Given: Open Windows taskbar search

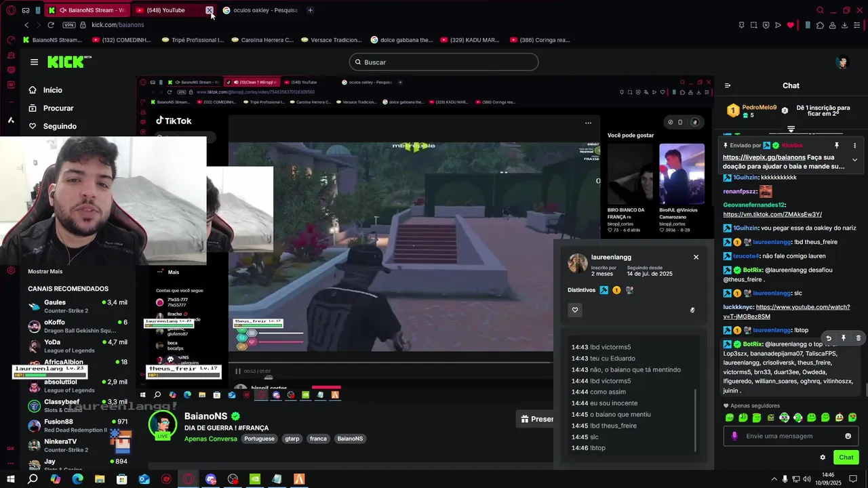Looking at the screenshot, I should tap(33, 479).
